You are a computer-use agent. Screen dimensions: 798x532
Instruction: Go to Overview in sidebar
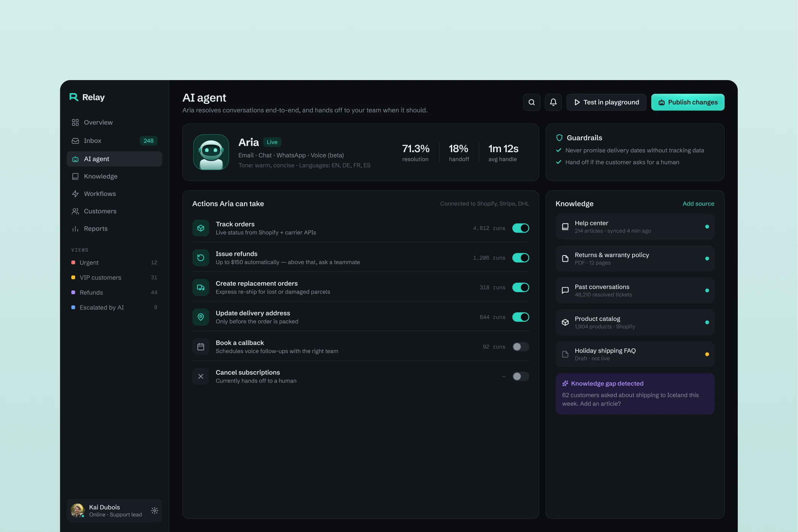point(114,122)
